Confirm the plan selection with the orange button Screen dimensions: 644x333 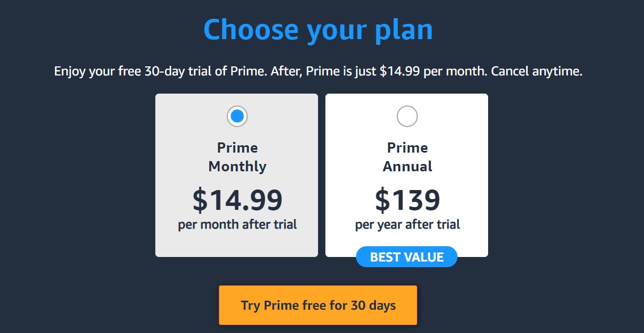click(x=317, y=305)
